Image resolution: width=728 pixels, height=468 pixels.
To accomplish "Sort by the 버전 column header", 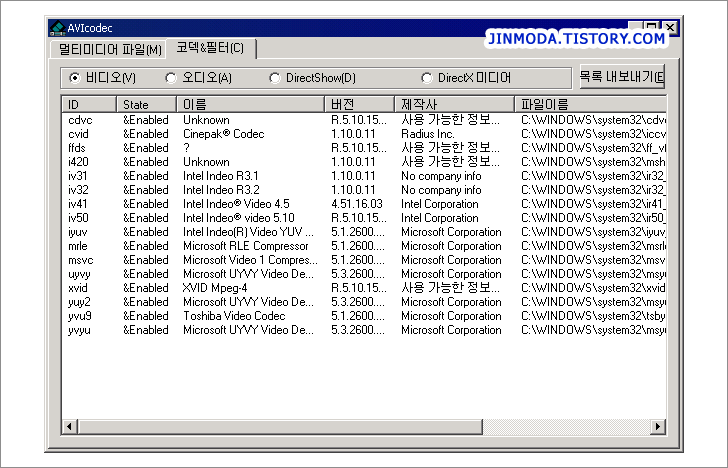I will point(359,104).
